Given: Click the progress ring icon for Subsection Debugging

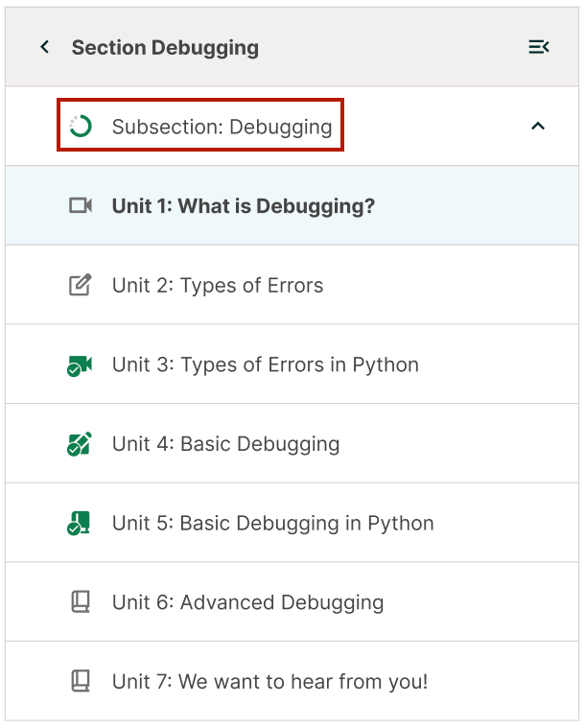Looking at the screenshot, I should (81, 127).
